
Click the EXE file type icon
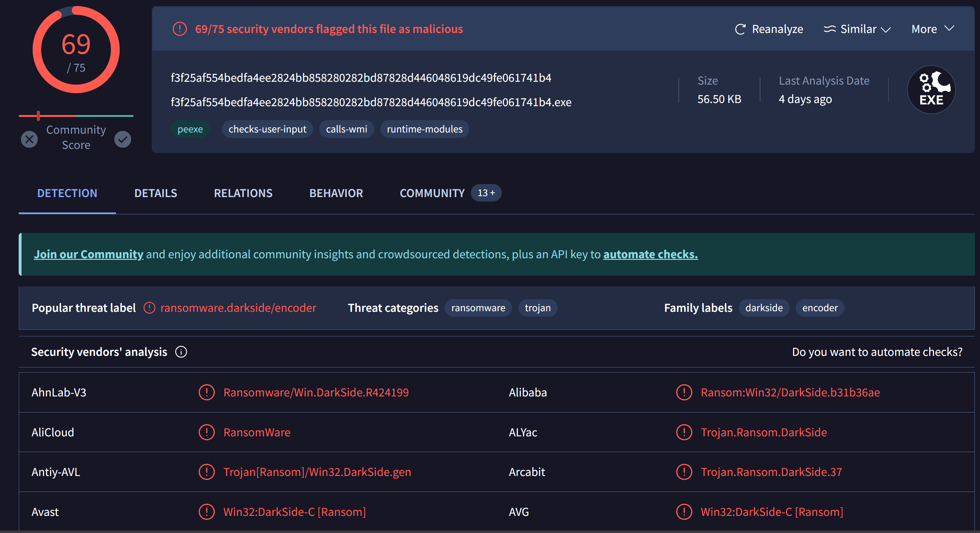tap(931, 90)
